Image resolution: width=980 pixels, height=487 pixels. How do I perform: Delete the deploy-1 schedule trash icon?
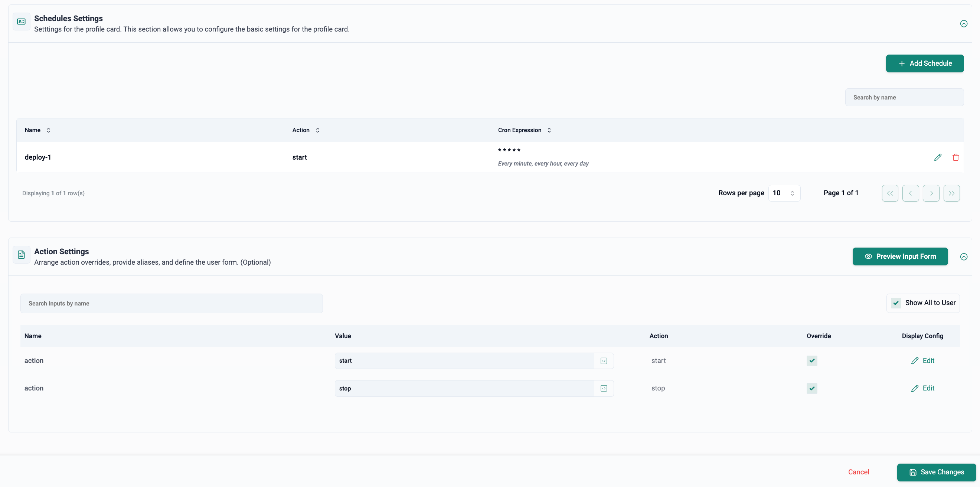point(955,157)
